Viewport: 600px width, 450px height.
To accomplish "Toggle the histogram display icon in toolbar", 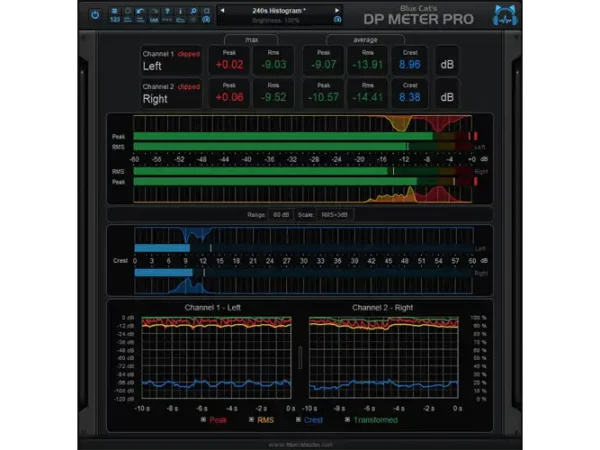I will (x=154, y=20).
